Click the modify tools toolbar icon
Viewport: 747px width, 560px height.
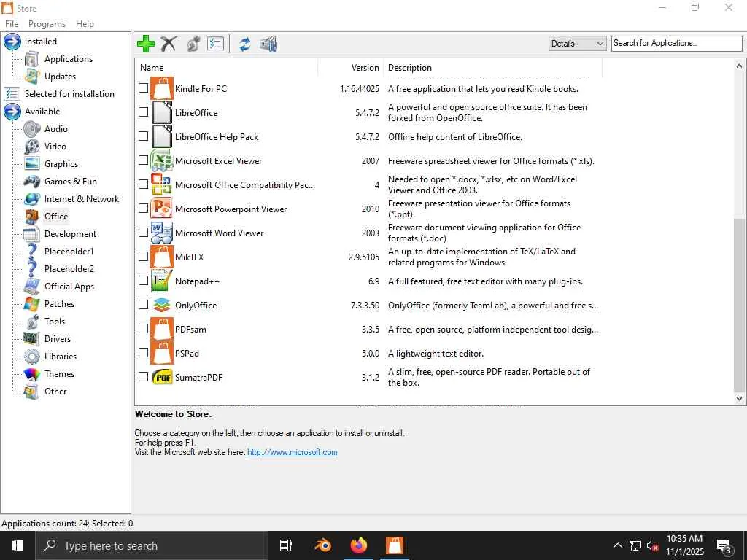[x=193, y=44]
